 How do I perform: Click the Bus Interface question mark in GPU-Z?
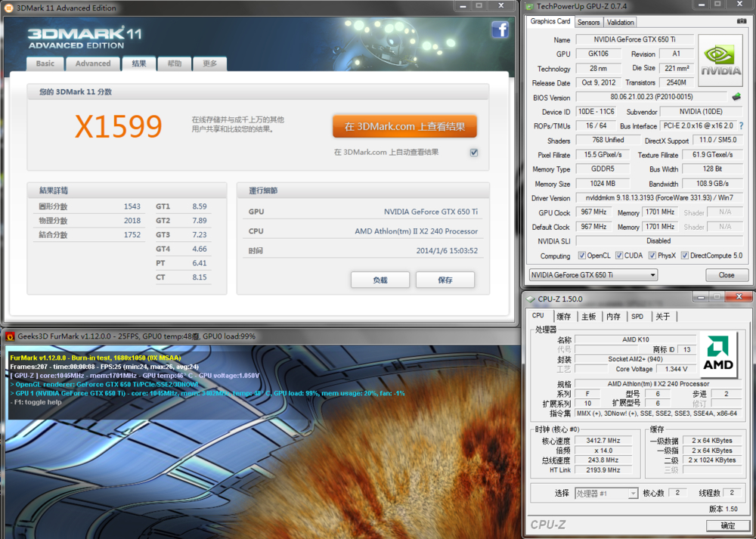[742, 125]
